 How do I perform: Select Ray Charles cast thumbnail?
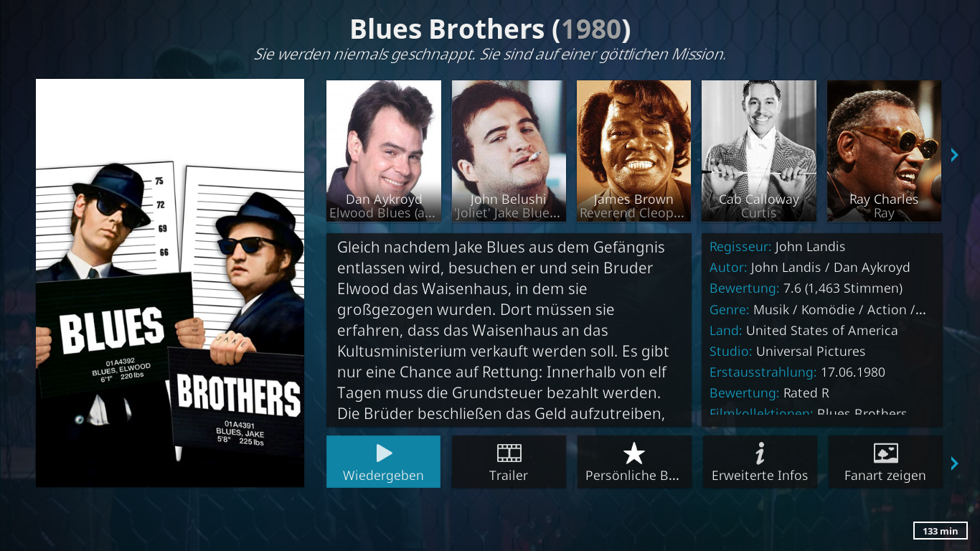(x=884, y=151)
